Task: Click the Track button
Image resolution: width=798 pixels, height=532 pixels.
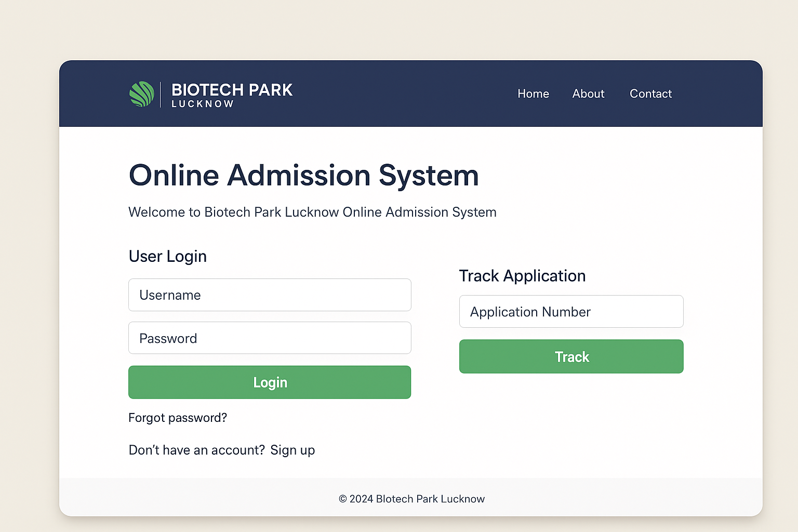Action: click(571, 356)
